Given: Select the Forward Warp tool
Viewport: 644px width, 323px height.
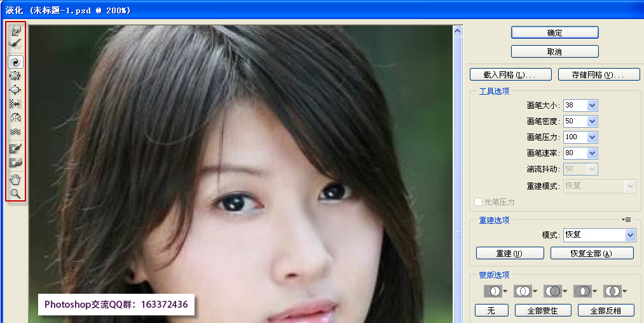Looking at the screenshot, I should [16, 30].
